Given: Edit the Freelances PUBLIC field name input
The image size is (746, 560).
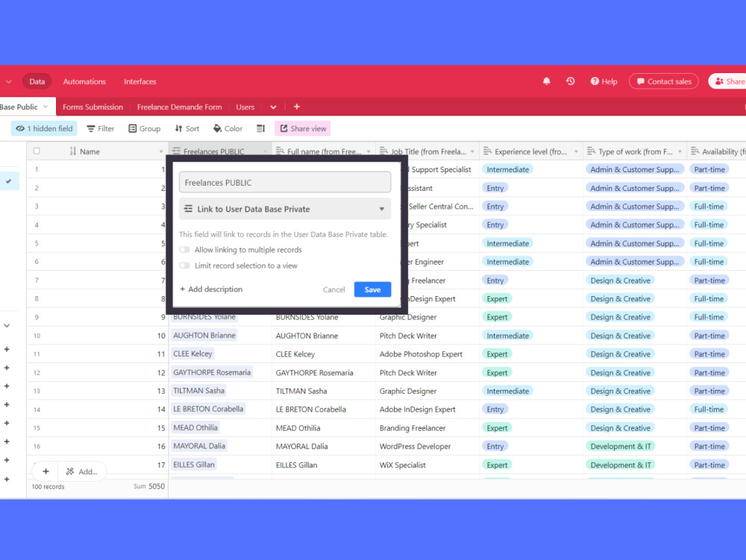Looking at the screenshot, I should point(285,183).
